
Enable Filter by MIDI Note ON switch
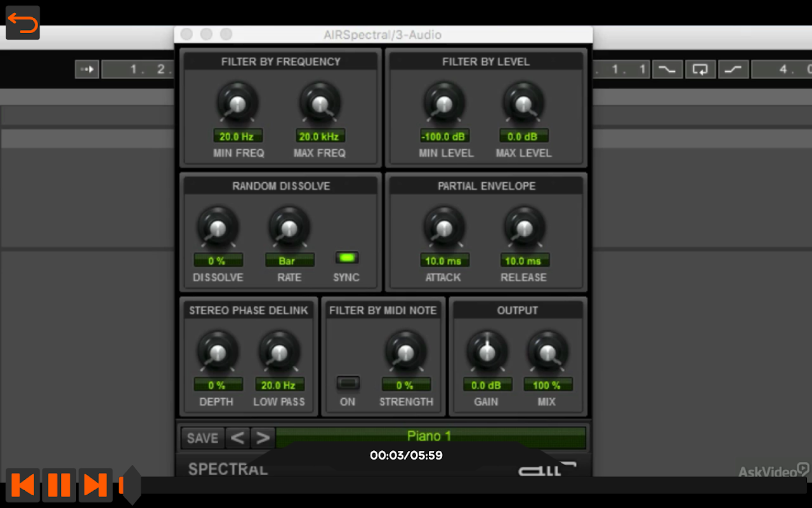pos(348,382)
